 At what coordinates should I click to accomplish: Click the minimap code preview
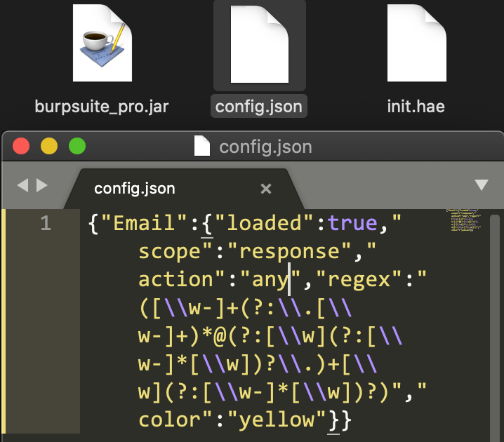[464, 220]
